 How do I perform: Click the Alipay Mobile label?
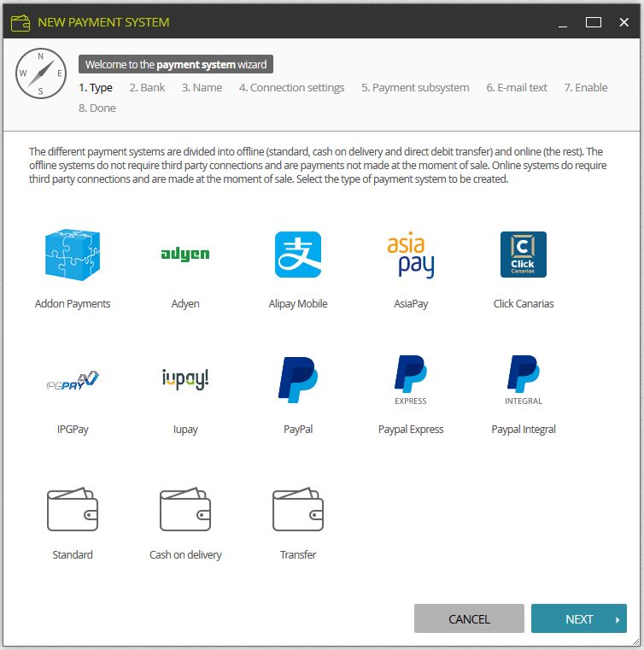coord(298,304)
